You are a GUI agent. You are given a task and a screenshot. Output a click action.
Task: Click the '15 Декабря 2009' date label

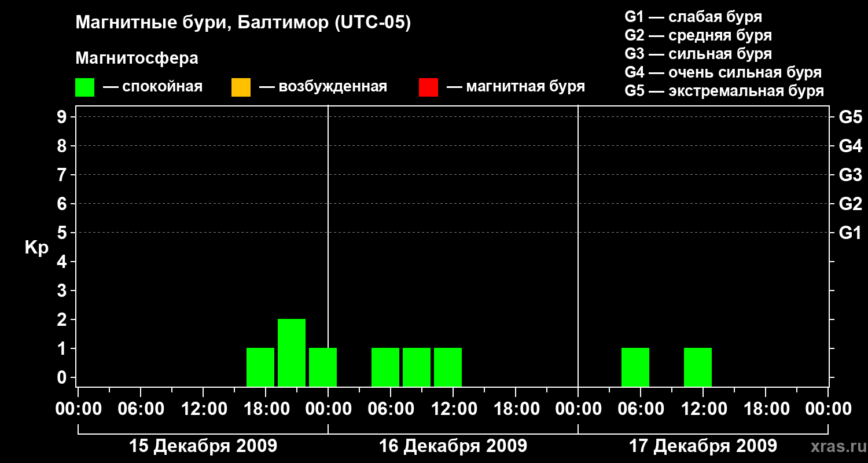point(203,446)
